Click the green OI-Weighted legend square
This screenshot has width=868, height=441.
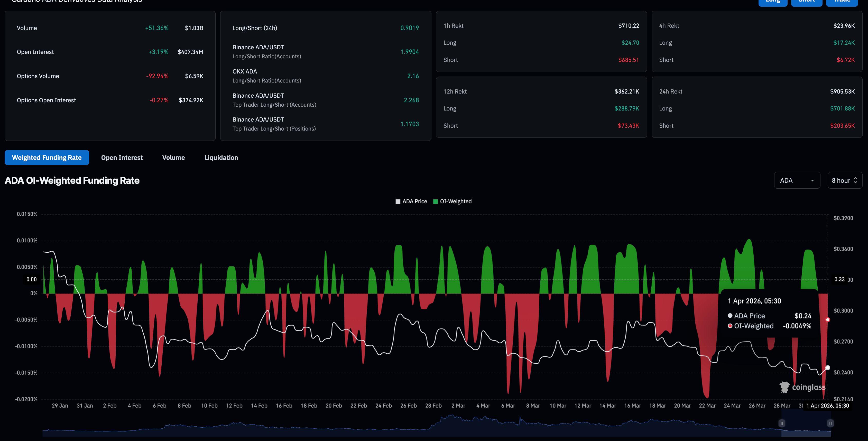point(435,201)
